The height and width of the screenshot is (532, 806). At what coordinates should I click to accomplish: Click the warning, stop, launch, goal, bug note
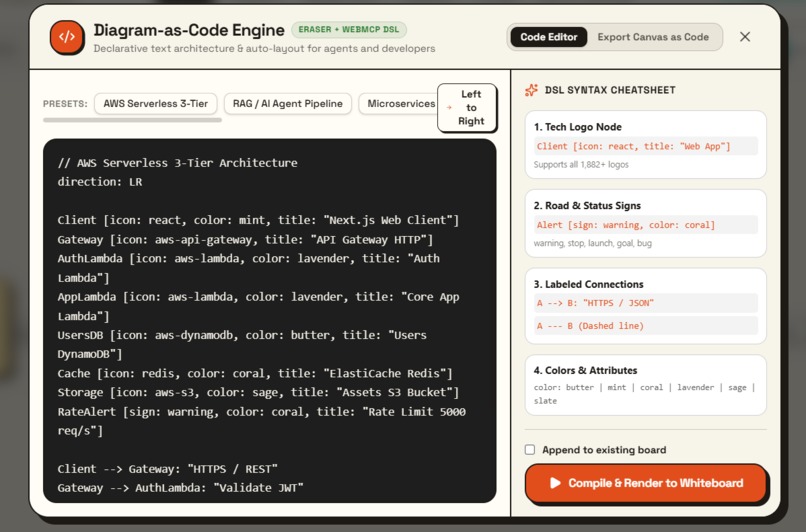pos(592,243)
